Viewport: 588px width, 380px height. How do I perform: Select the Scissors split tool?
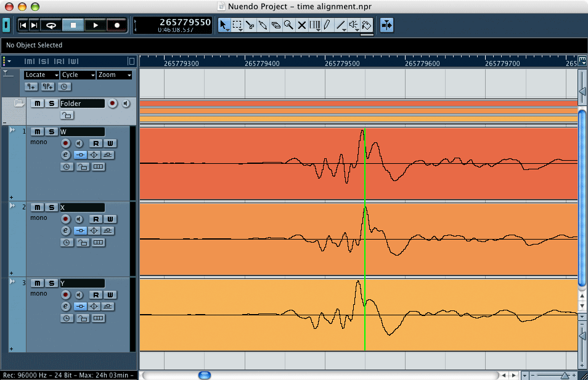(x=250, y=25)
